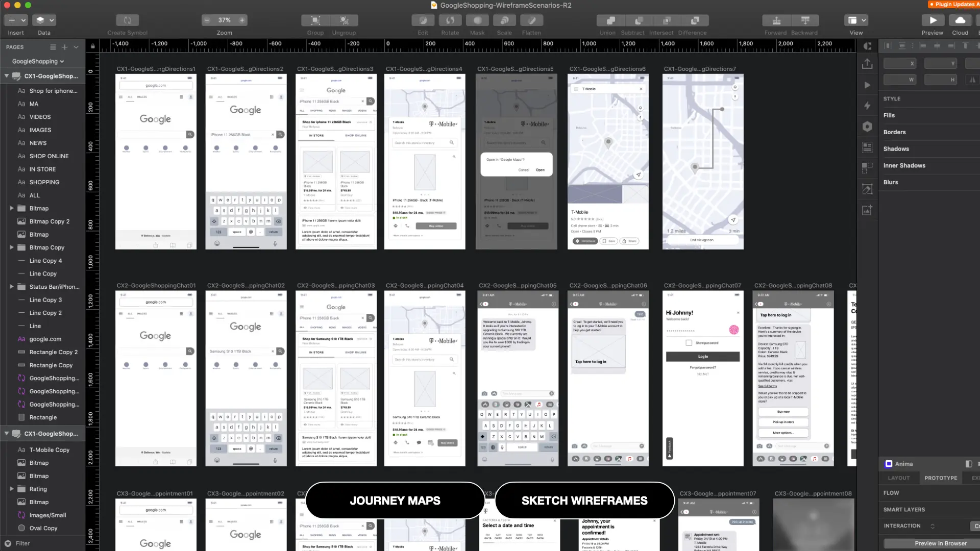This screenshot has width=980, height=551.
Task: Click the Union boolean icon
Action: coord(610,20)
